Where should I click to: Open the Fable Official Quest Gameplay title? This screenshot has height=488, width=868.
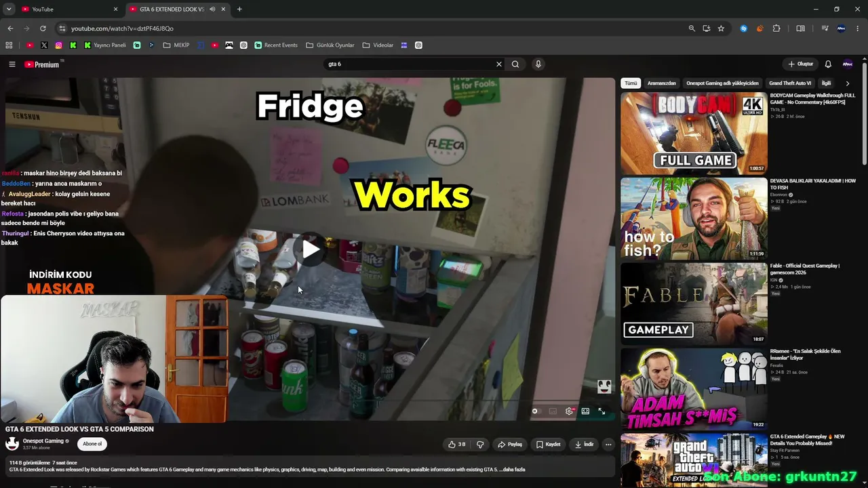[x=805, y=269]
